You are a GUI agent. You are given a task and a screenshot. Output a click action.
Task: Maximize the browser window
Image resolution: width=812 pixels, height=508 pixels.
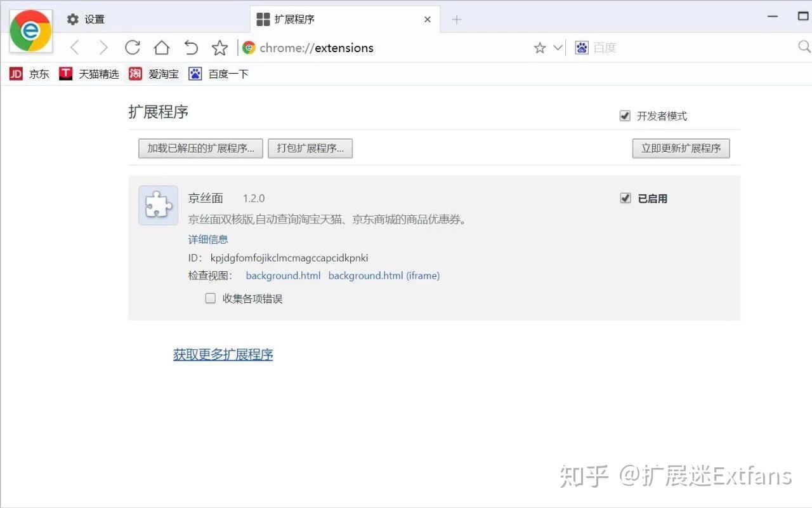[803, 17]
